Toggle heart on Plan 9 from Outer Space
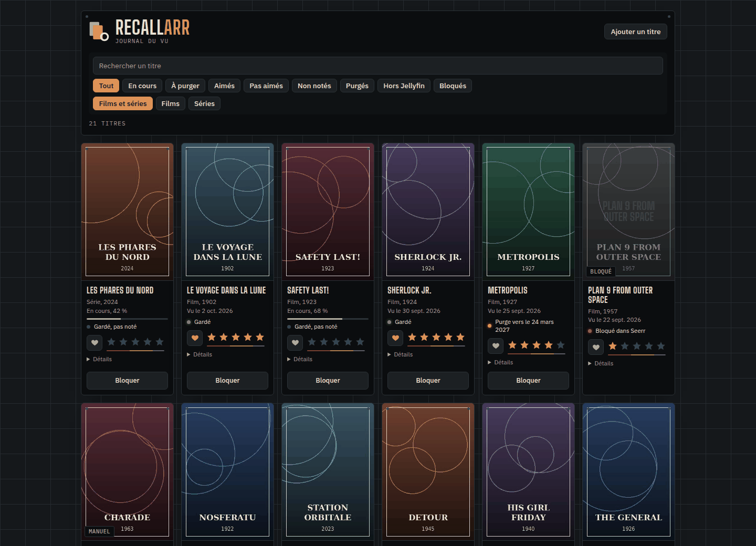This screenshot has height=546, width=756. pos(596,347)
